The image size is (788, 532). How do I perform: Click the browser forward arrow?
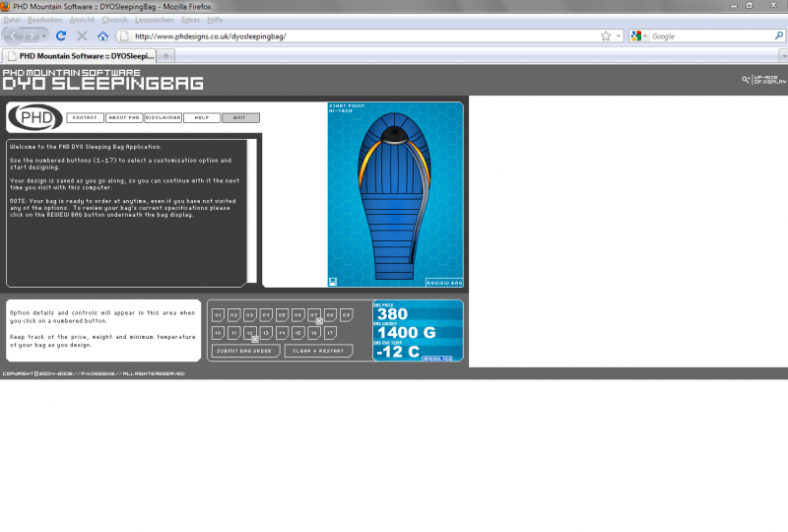coord(32,36)
